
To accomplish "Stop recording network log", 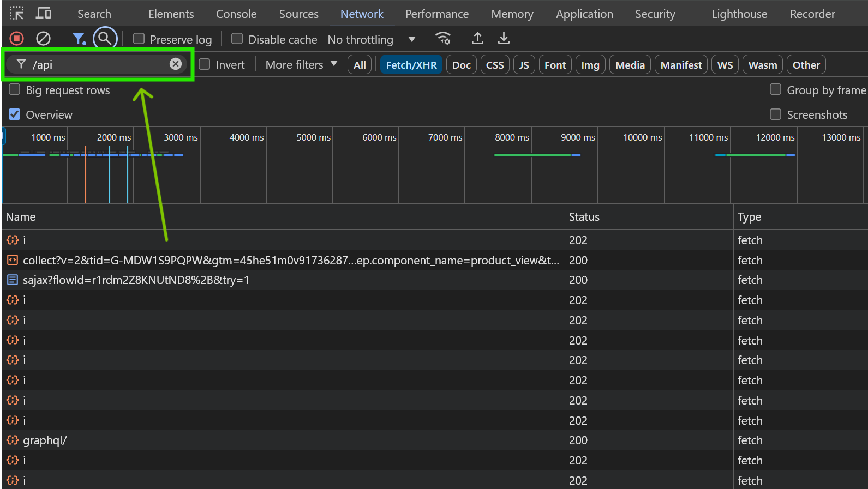I will [x=16, y=39].
